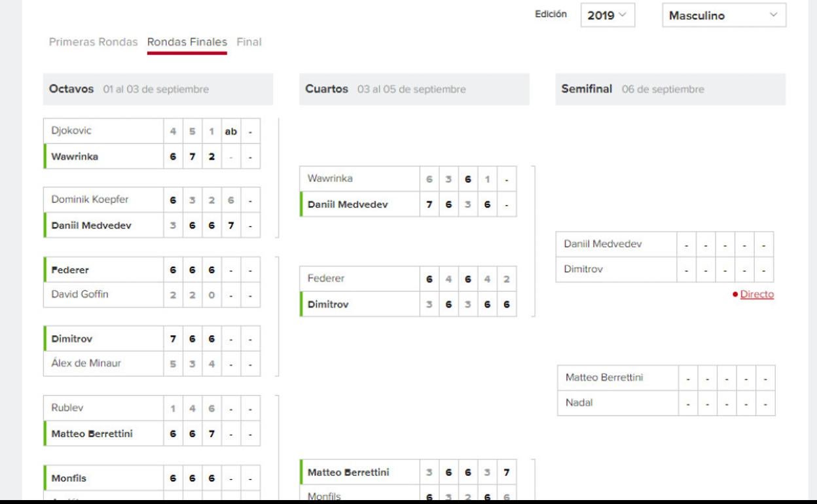Select the Rondas Finales tab

[187, 42]
